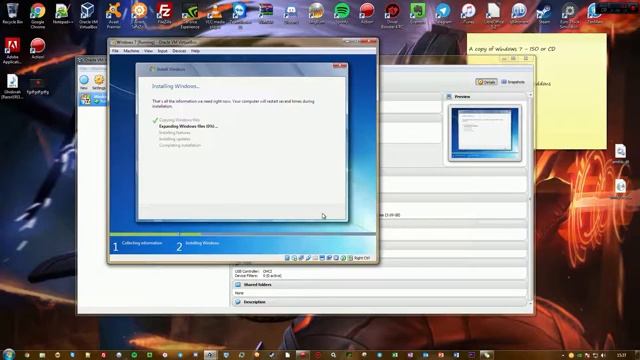Image resolution: width=640 pixels, height=360 pixels.
Task: Open the Spotify desktop shortcut
Action: click(x=342, y=14)
